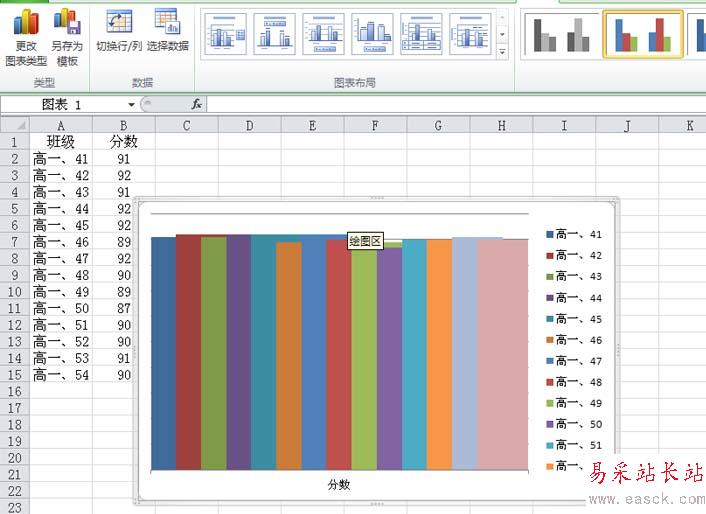Click Switch Row/Column (切换行/列)
This screenshot has height=514, width=706.
pyautogui.click(x=119, y=31)
